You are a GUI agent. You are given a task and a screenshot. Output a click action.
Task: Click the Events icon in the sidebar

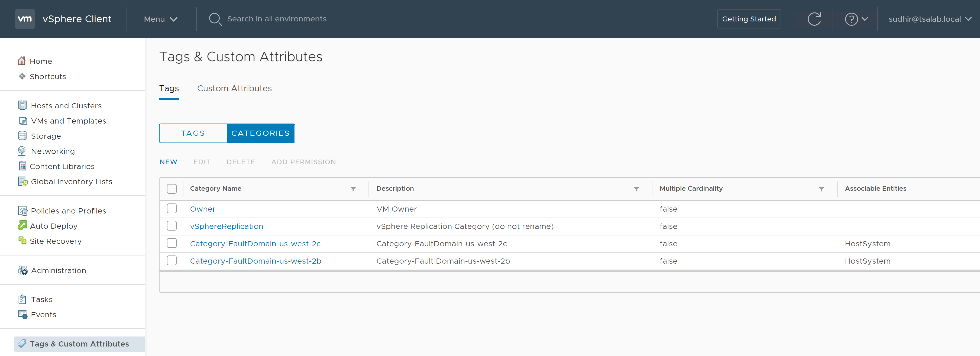tap(22, 315)
